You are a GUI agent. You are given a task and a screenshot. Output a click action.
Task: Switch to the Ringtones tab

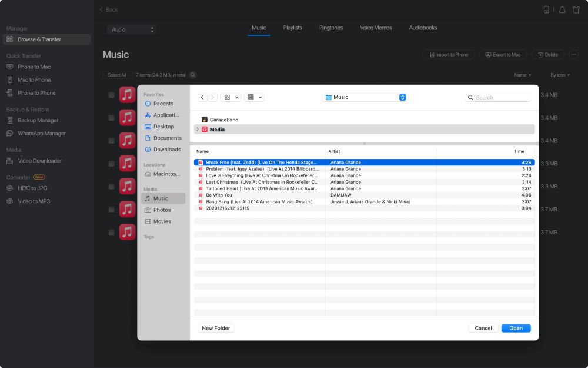331,28
